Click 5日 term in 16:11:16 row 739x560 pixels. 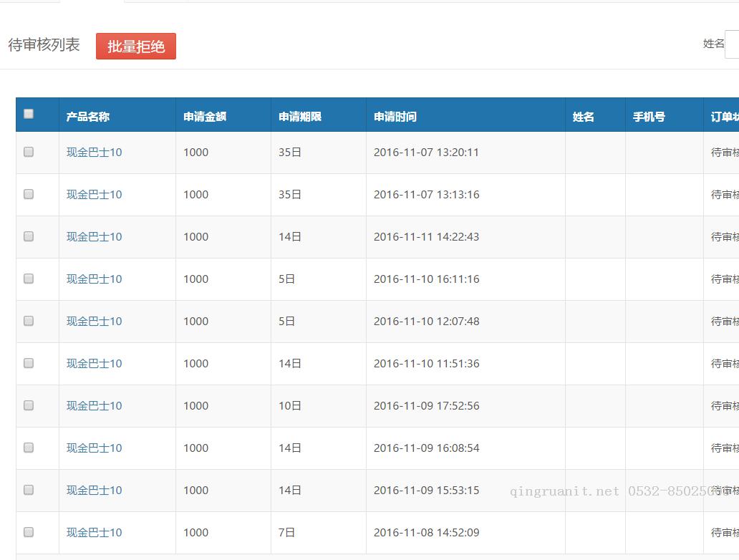[x=286, y=279]
